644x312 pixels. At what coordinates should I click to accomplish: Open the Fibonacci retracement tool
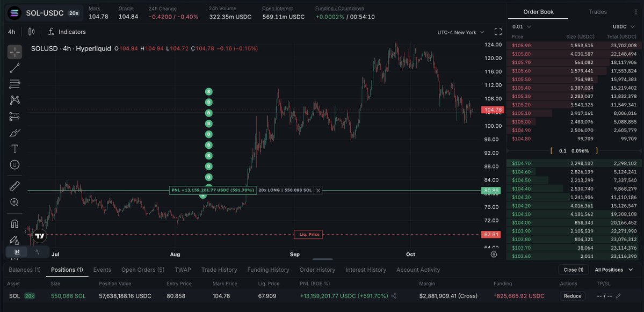click(x=15, y=84)
